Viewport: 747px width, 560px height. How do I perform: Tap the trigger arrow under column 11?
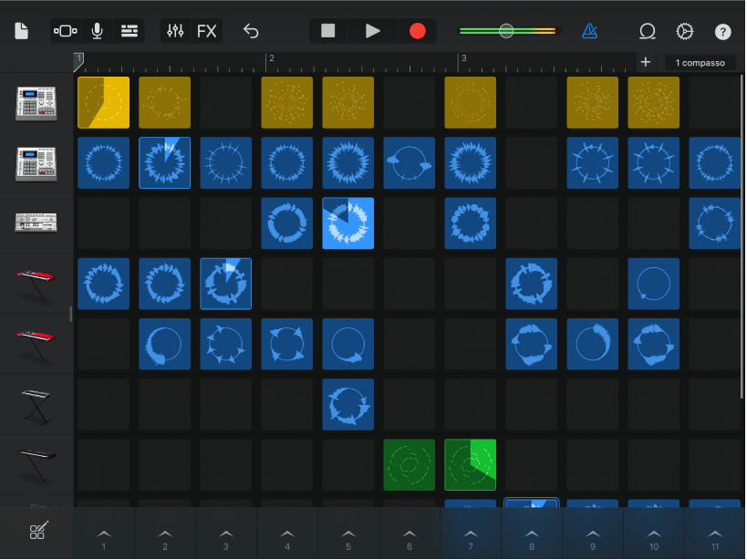point(715,534)
